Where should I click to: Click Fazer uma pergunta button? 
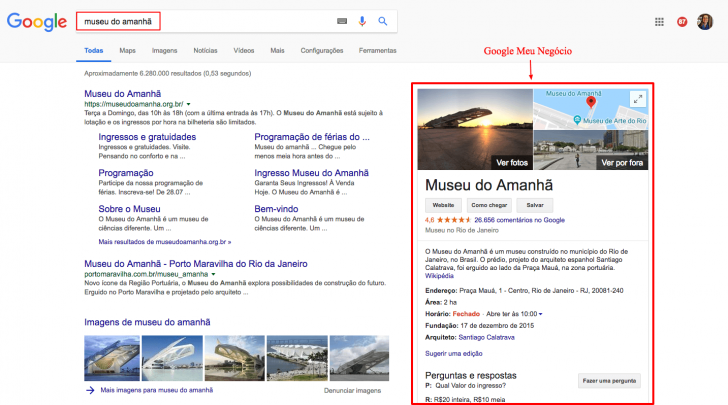click(x=609, y=381)
